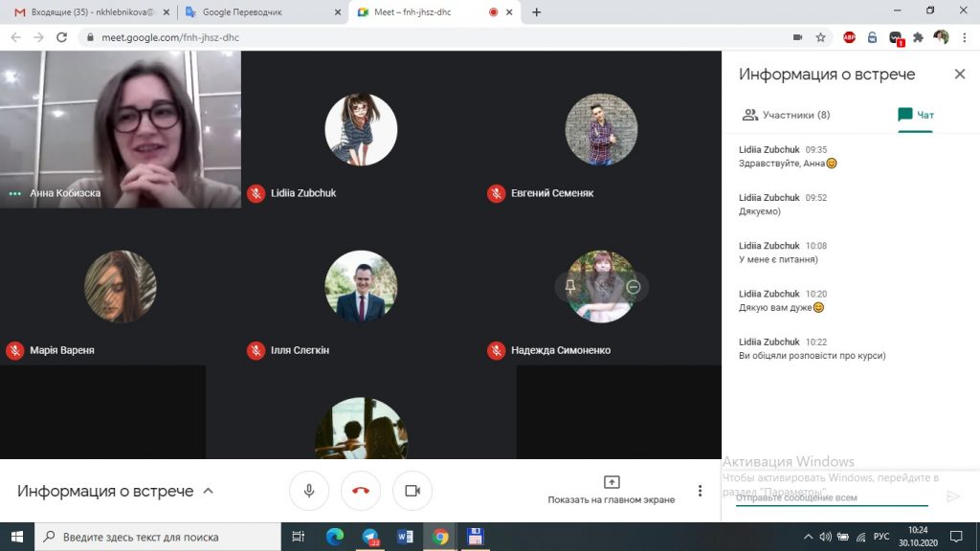Open the Windows notification center

point(955,537)
